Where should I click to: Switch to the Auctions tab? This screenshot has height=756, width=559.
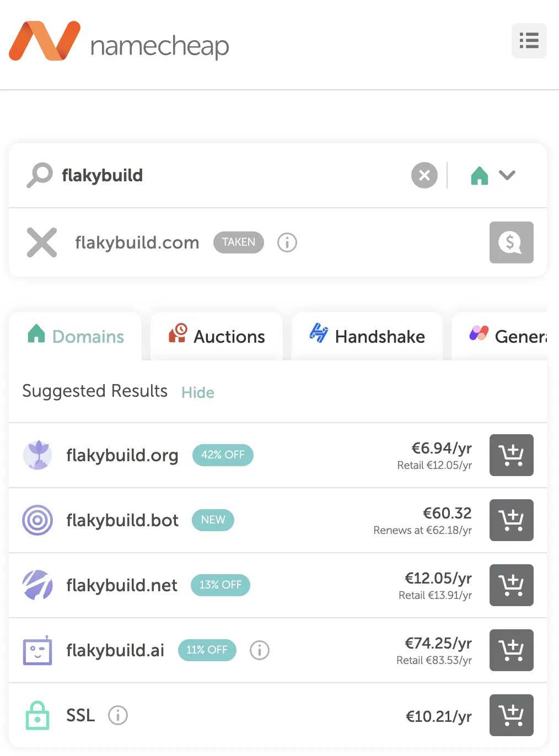(217, 336)
